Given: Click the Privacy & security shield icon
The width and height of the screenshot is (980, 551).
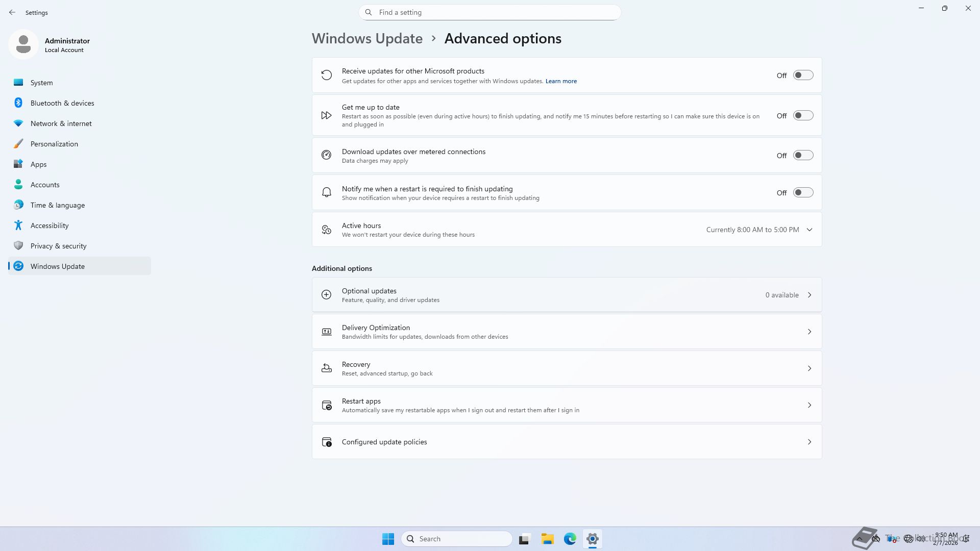Looking at the screenshot, I should click(18, 245).
